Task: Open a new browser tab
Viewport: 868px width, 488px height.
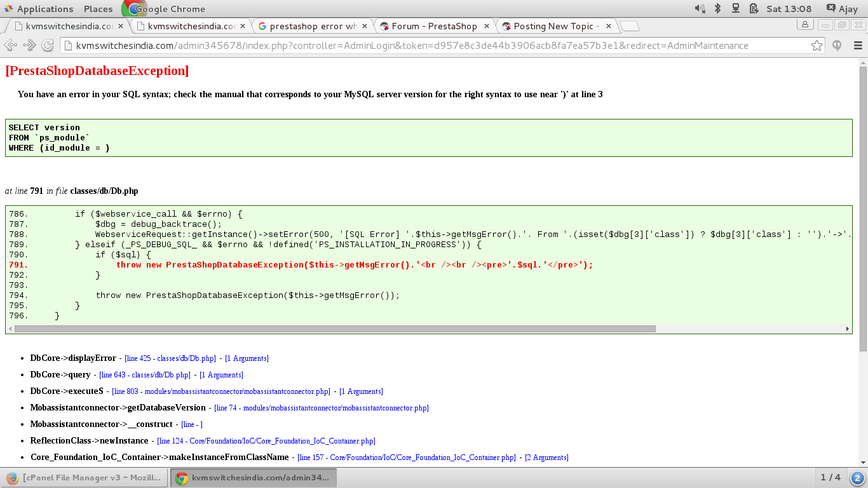Action: click(x=630, y=27)
